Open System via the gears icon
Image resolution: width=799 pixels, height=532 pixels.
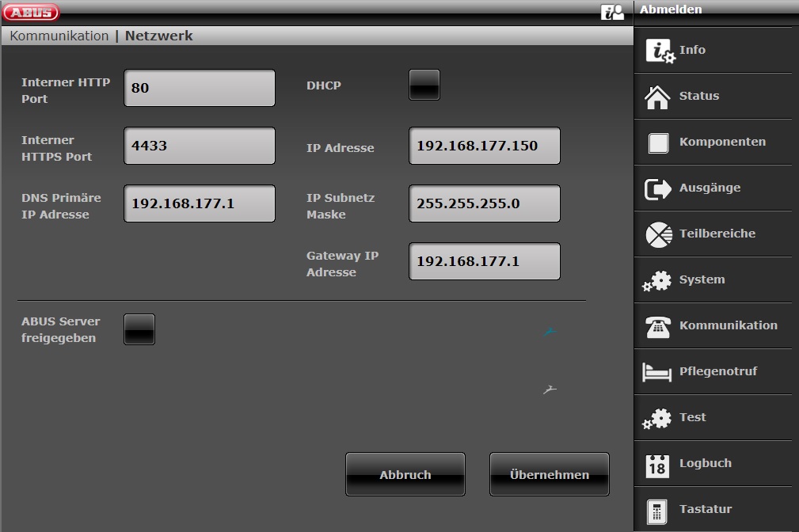pyautogui.click(x=657, y=280)
